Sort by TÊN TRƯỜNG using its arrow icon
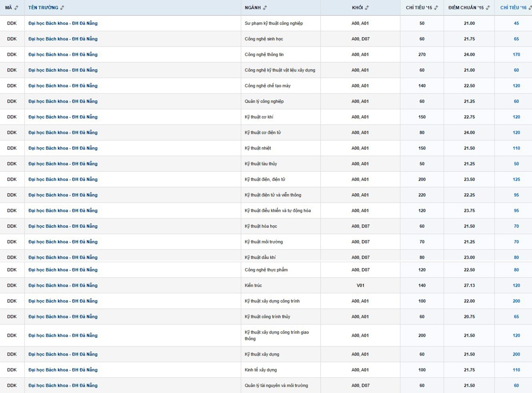Image resolution: width=532 pixels, height=393 pixels. [x=62, y=7]
